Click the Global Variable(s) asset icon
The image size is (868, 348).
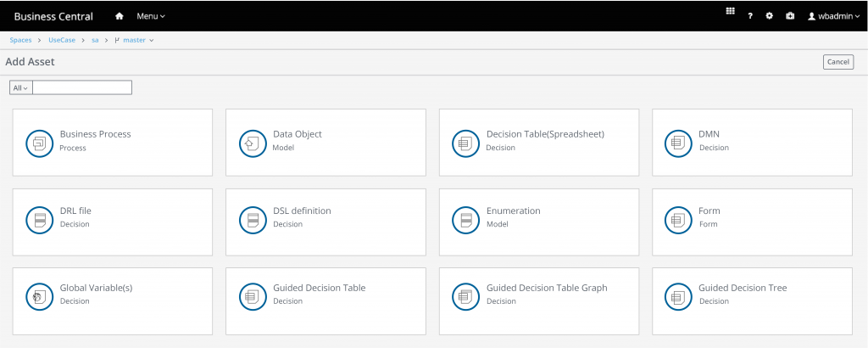[x=38, y=296]
